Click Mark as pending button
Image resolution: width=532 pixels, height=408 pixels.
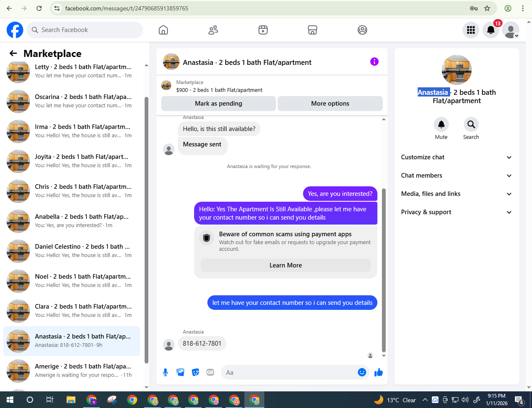coord(219,104)
